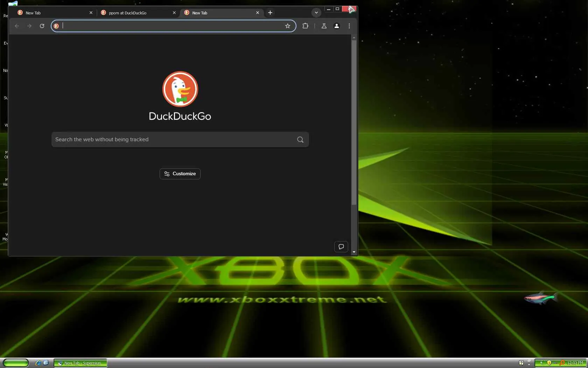The height and width of the screenshot is (368, 588).
Task: Open the experiments flask icon
Action: pos(324,26)
